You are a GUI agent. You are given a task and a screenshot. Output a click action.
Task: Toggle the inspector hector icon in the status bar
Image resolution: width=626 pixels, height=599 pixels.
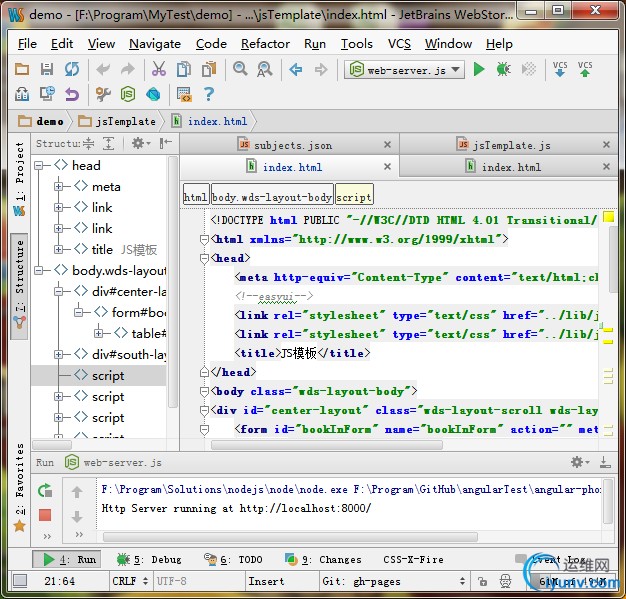click(x=505, y=581)
